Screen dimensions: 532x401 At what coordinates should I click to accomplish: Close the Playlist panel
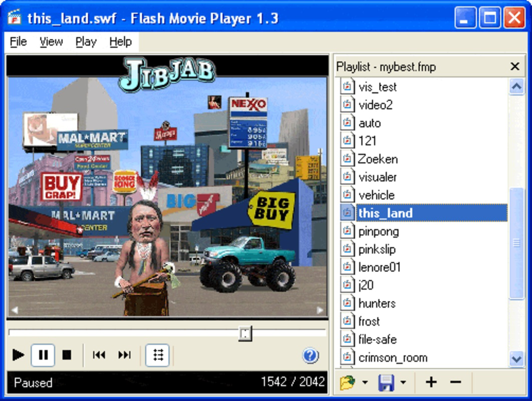tap(514, 66)
